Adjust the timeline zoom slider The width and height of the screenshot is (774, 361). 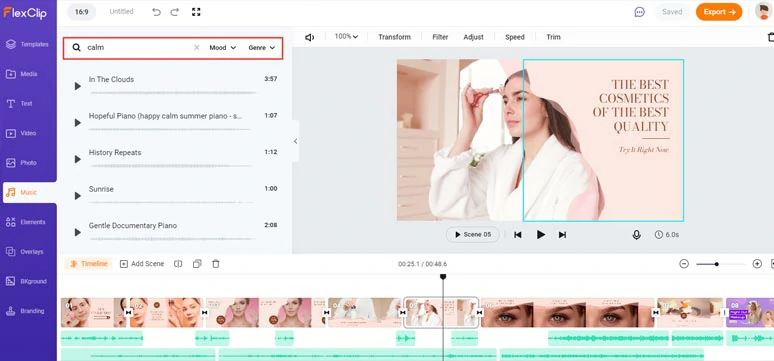click(x=720, y=264)
